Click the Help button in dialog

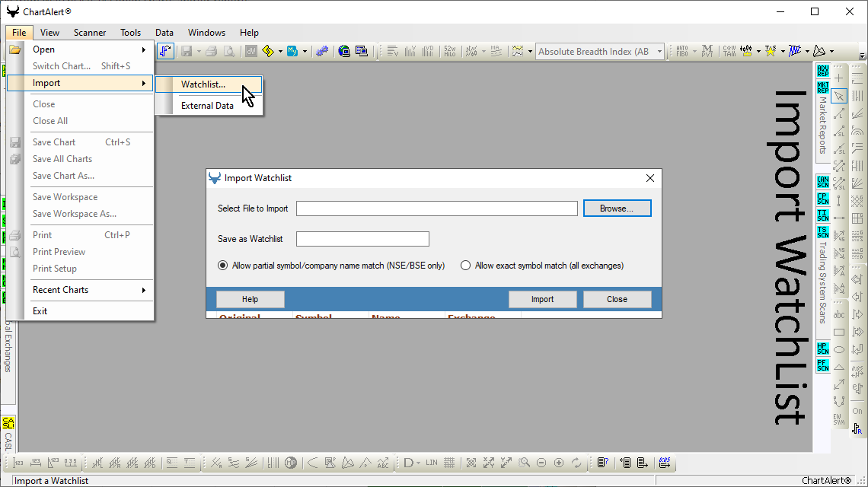(251, 299)
